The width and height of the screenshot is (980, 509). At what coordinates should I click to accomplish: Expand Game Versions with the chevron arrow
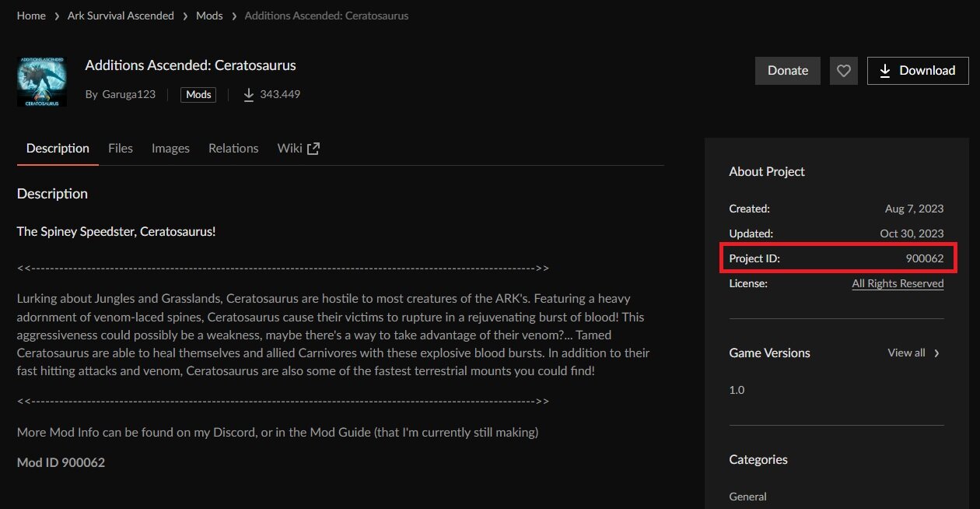point(936,353)
